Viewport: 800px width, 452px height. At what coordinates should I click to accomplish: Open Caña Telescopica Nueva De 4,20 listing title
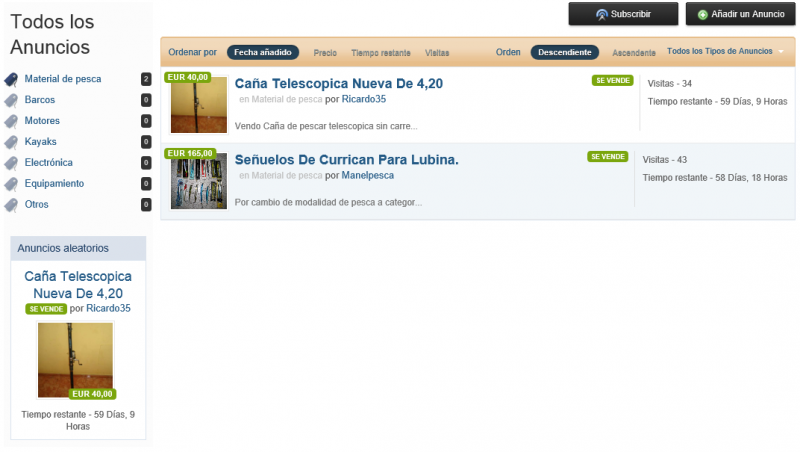(338, 84)
